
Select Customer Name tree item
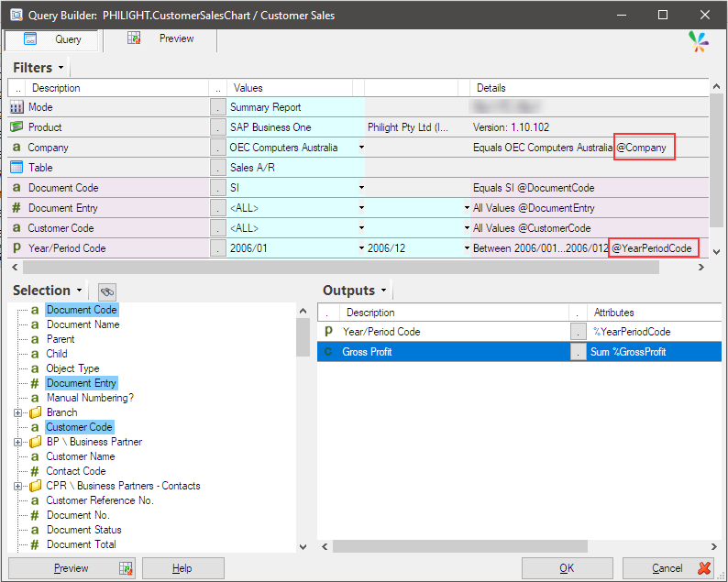point(81,456)
